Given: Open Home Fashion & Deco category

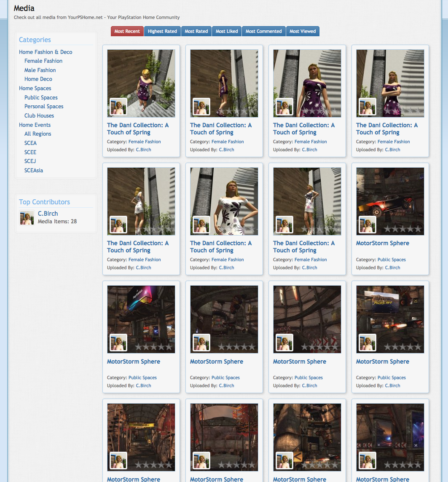Looking at the screenshot, I should click(x=46, y=52).
